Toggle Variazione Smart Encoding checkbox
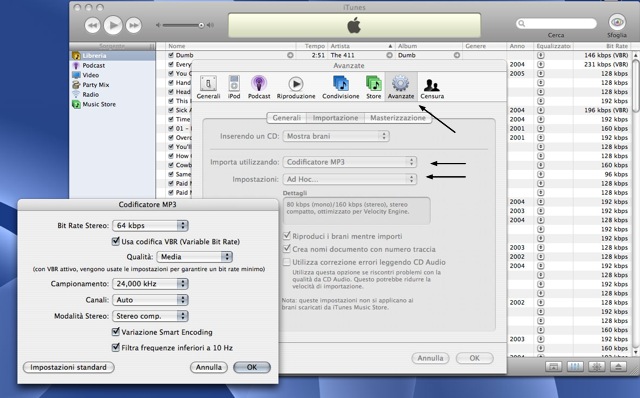Viewport: 640px width, 398px height. pos(116,332)
